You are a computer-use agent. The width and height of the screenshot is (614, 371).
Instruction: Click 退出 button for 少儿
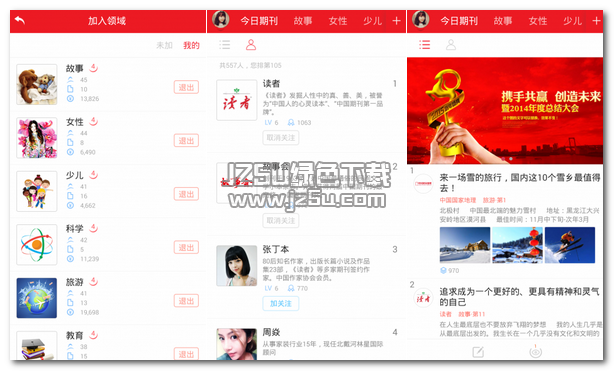pyautogui.click(x=186, y=194)
